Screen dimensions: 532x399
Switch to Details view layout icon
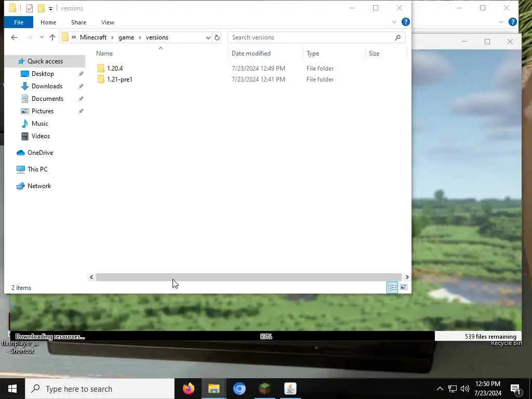pos(392,287)
